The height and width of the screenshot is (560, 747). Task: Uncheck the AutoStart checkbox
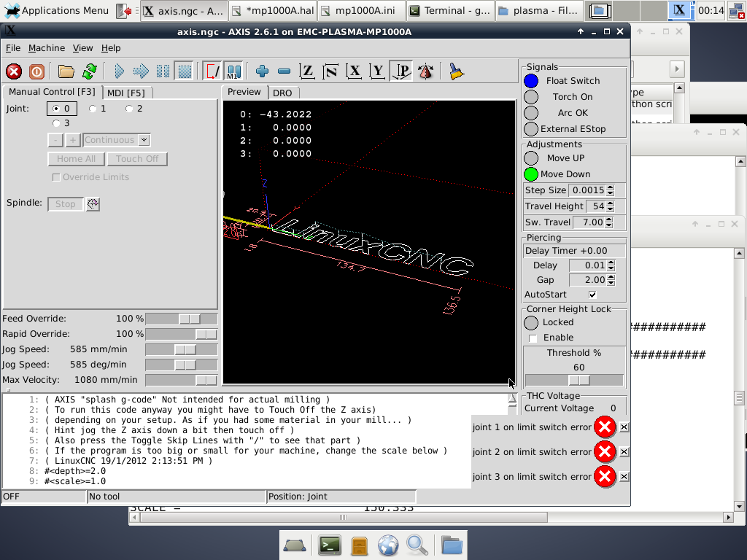pos(592,295)
